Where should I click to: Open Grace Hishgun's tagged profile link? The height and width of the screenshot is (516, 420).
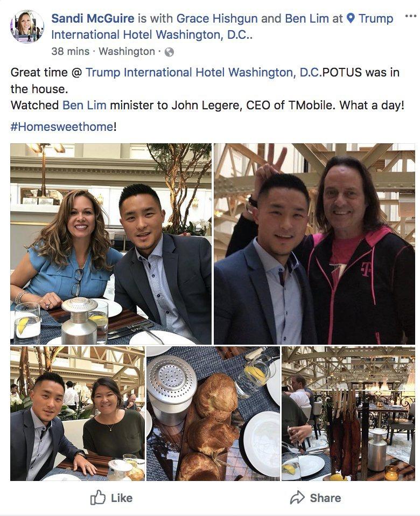pyautogui.click(x=217, y=18)
